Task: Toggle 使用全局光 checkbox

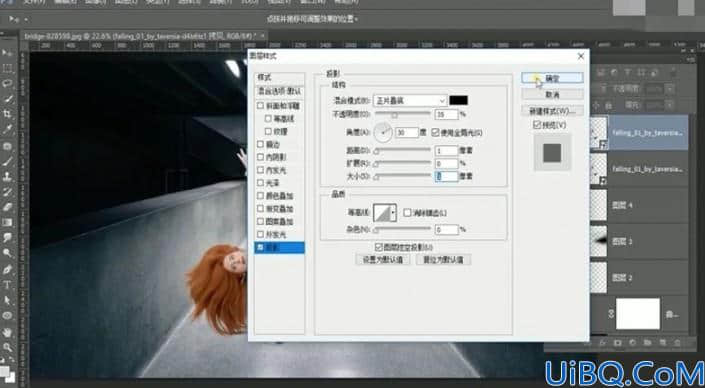Action: click(x=435, y=133)
